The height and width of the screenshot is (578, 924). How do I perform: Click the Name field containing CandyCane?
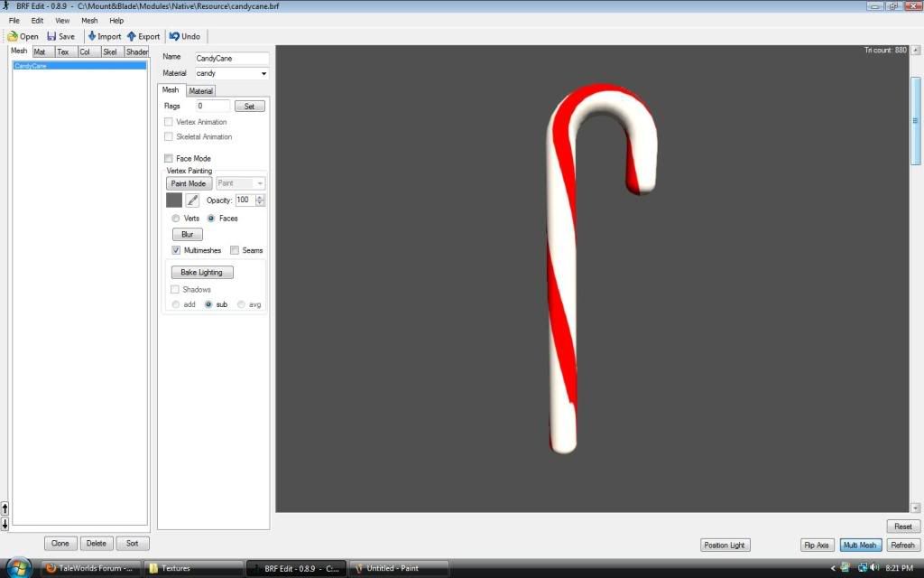coord(232,58)
